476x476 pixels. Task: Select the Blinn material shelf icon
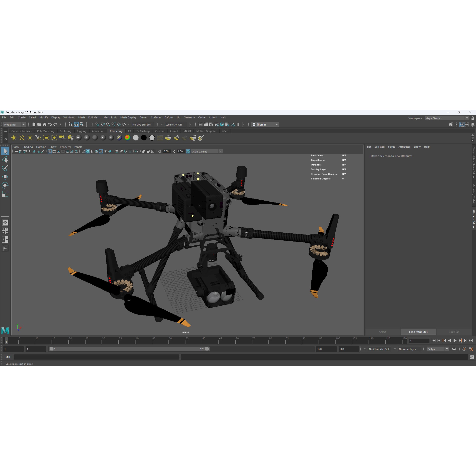87,138
